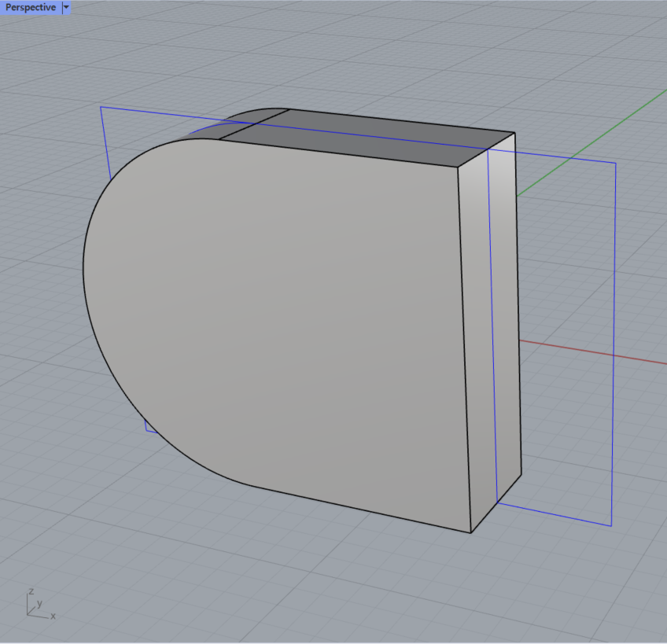
Task: Click the world axis icon in the corner
Action: [40, 604]
